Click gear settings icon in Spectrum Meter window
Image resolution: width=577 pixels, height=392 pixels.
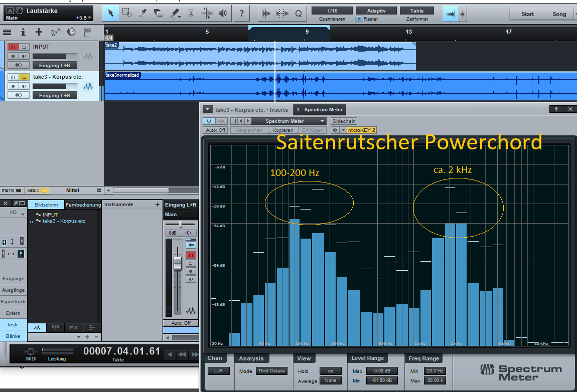point(335,130)
